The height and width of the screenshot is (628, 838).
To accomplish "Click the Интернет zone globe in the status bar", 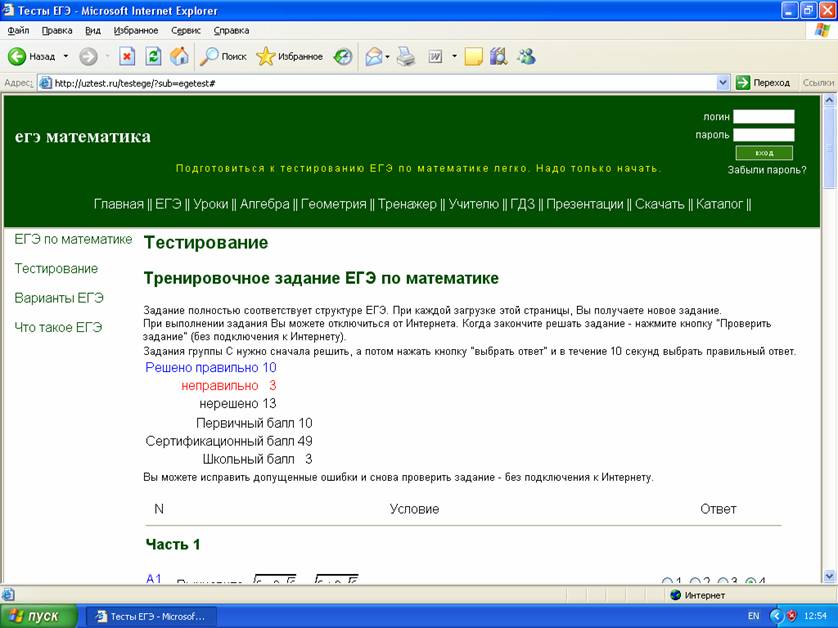I will pos(676,595).
